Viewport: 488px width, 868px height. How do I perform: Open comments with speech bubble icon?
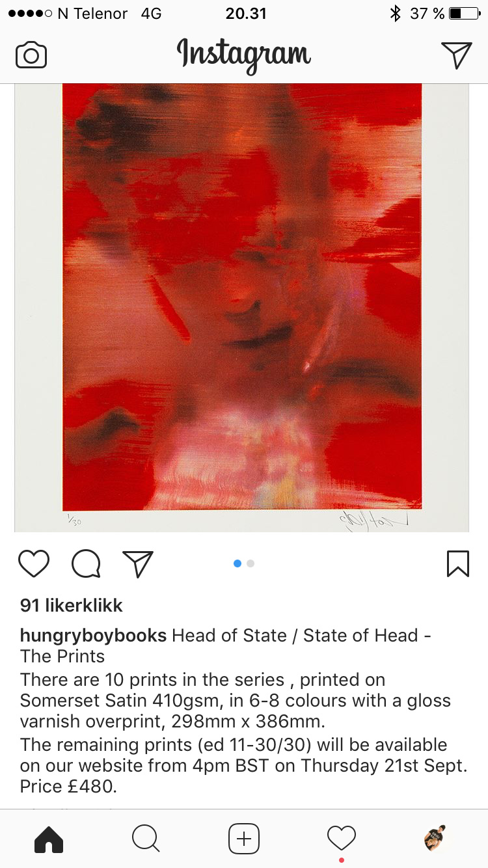(86, 563)
